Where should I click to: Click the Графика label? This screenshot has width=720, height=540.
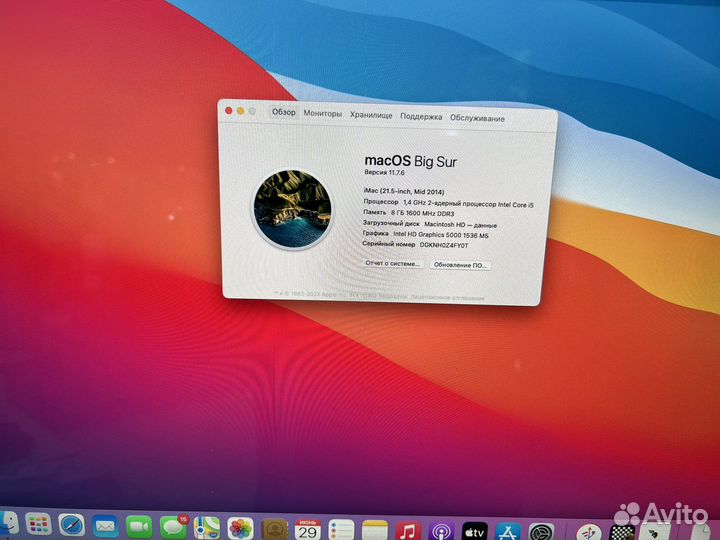[376, 233]
